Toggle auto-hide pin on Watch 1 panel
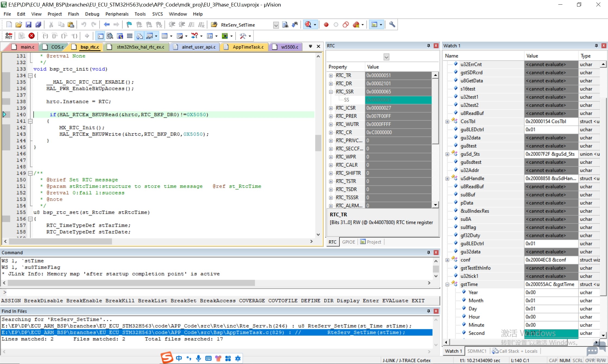The height and width of the screenshot is (364, 608). pos(596,46)
